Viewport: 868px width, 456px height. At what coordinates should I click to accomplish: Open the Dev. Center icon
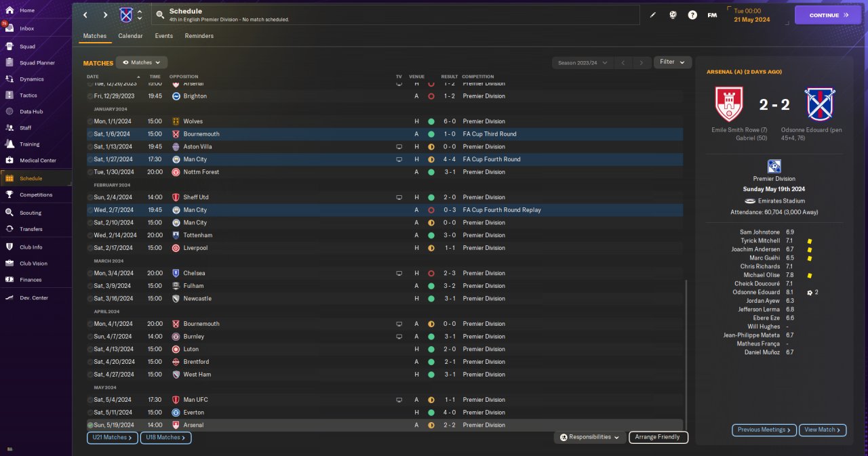pos(9,297)
